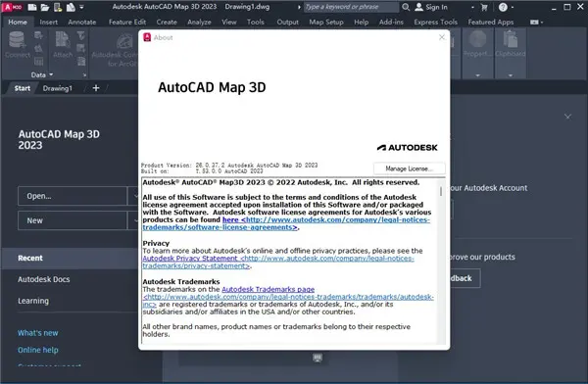Screen dimensions: 588x384
Task: Switch to the Drawing1 file tab
Action: 58,88
